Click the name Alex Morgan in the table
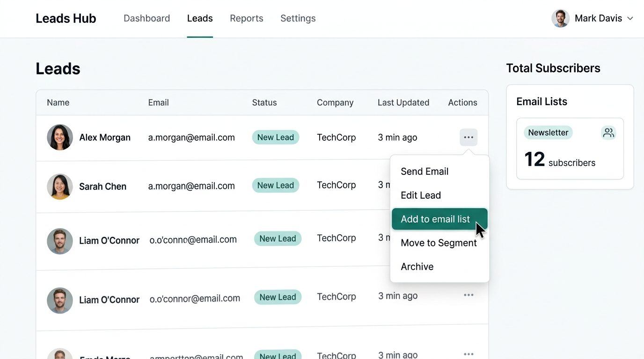The image size is (644, 359). pos(105,138)
